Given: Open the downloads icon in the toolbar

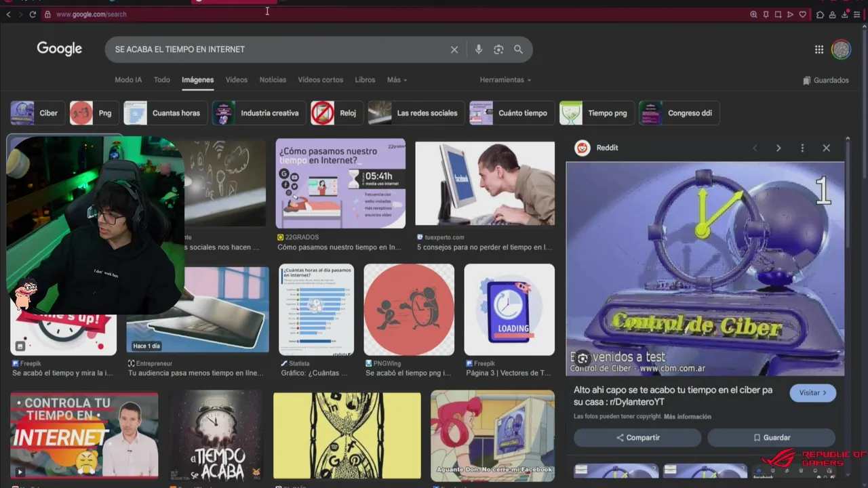Looking at the screenshot, I should click(x=845, y=14).
